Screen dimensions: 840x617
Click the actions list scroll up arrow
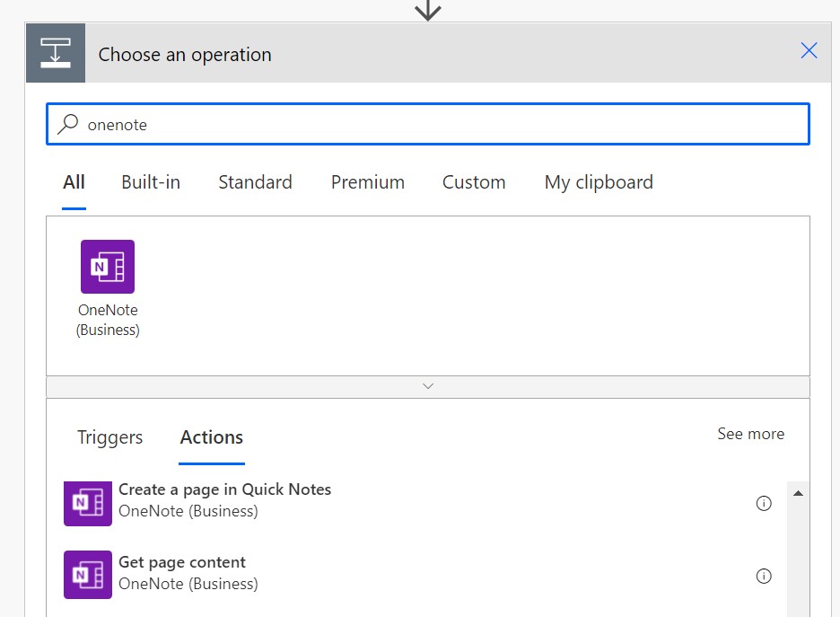pyautogui.click(x=798, y=493)
